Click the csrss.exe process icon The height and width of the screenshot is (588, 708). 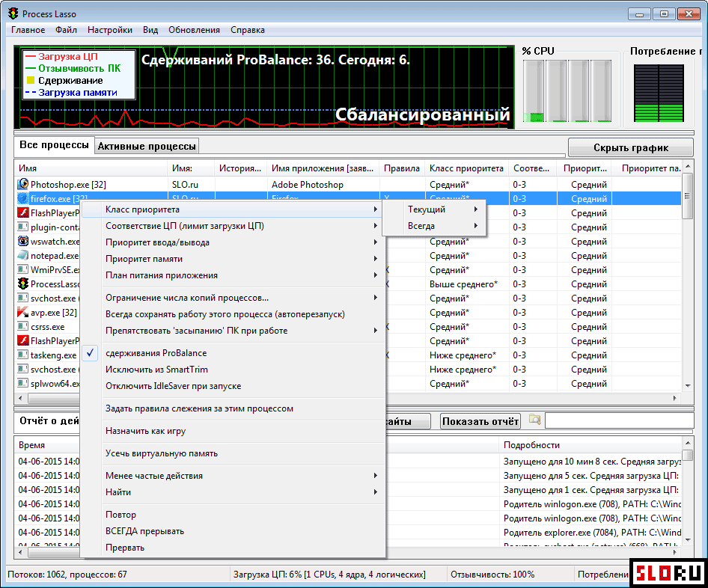(x=22, y=326)
